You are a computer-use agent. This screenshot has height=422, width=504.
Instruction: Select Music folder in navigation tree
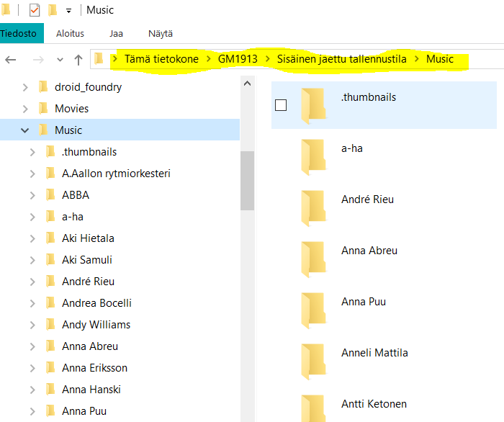click(68, 130)
